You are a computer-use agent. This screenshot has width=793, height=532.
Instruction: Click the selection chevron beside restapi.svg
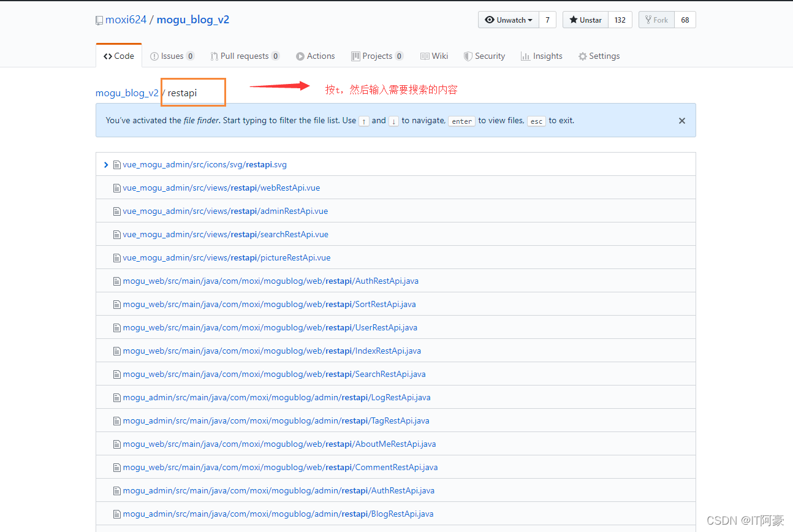(x=106, y=165)
